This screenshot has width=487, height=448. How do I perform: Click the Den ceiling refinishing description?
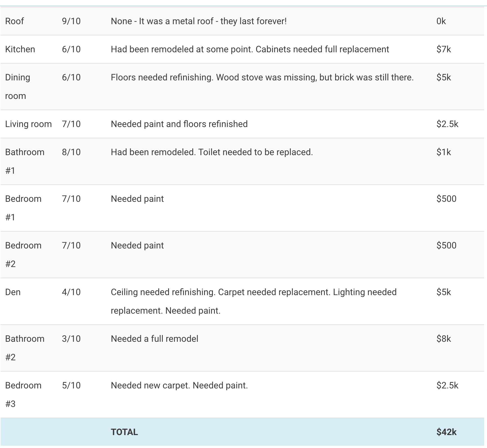(x=254, y=301)
